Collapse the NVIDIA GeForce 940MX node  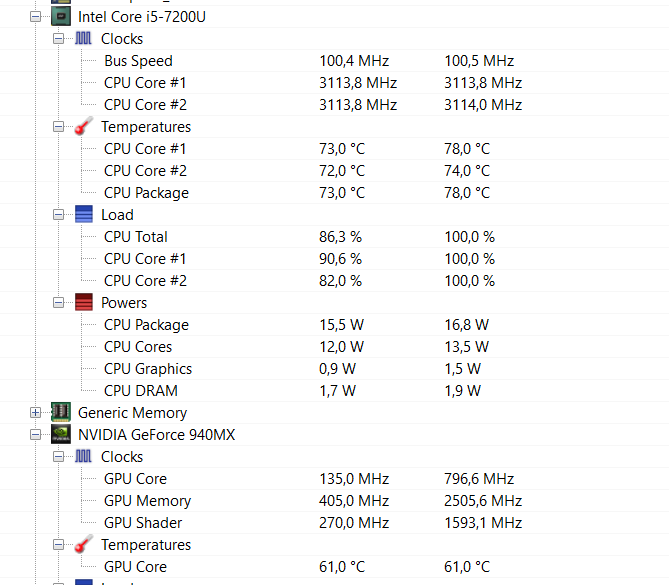point(36,435)
